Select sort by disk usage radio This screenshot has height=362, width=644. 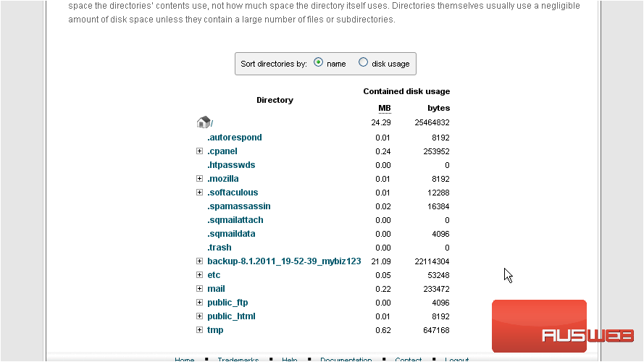tap(363, 62)
